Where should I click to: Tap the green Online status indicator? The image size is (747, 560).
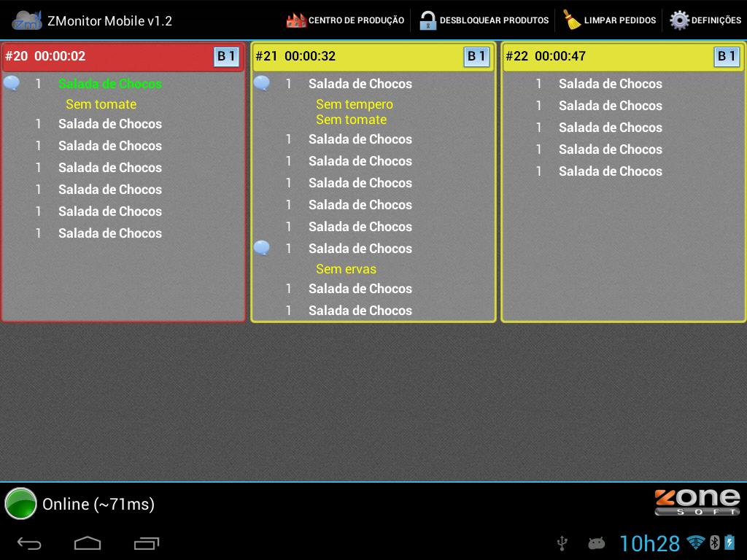click(20, 503)
